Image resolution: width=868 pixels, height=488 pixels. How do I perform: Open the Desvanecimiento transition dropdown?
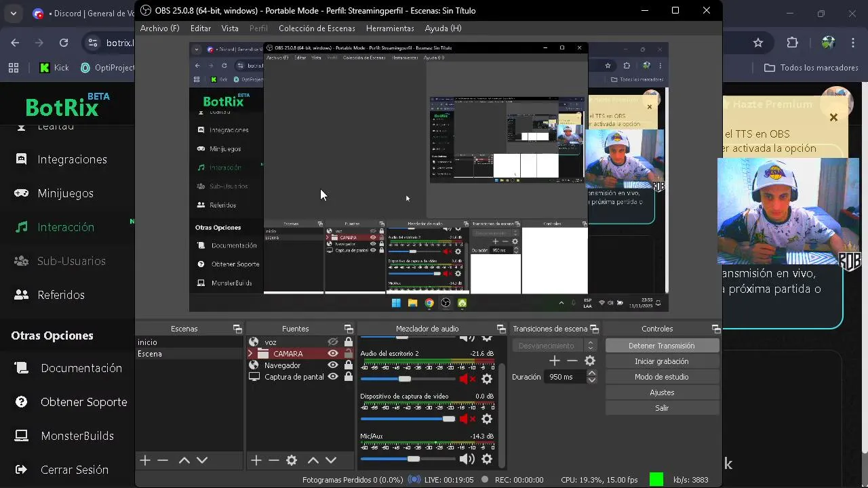tap(555, 346)
